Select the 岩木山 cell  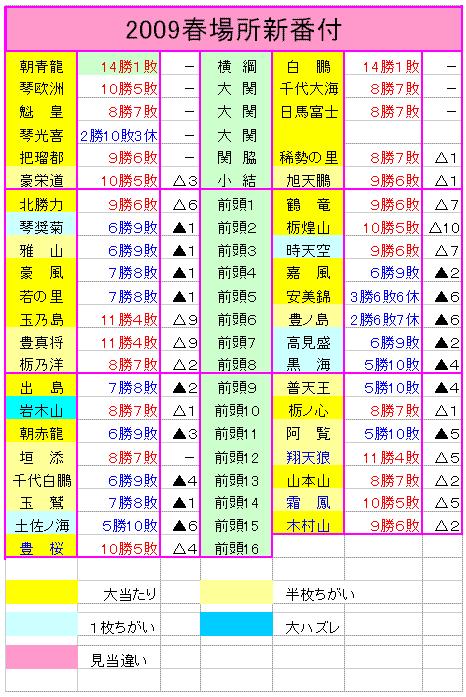(41, 408)
